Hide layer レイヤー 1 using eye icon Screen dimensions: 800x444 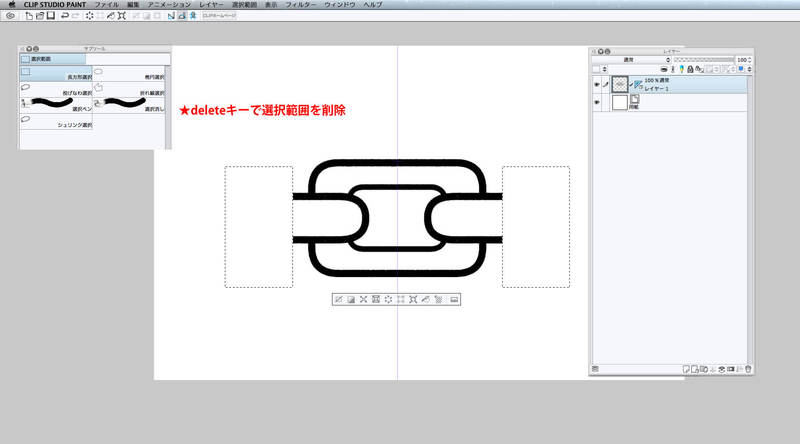[x=595, y=86]
